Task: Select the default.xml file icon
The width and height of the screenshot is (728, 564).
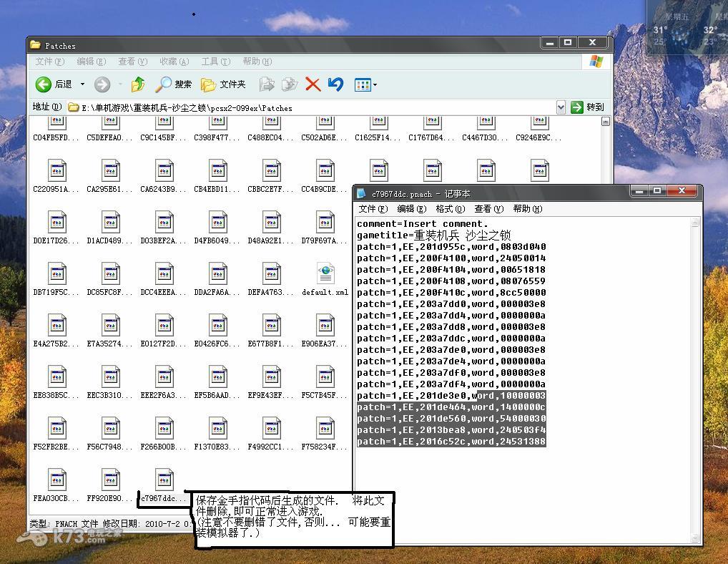Action: coord(325,273)
